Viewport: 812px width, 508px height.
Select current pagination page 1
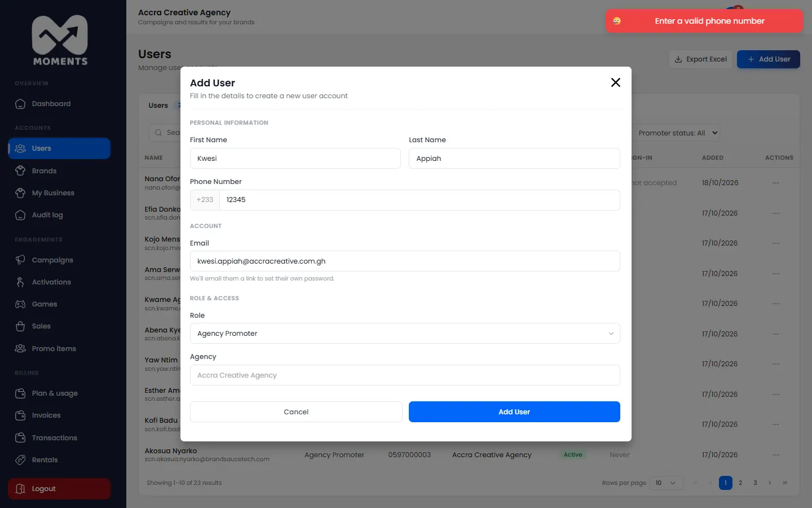(726, 483)
